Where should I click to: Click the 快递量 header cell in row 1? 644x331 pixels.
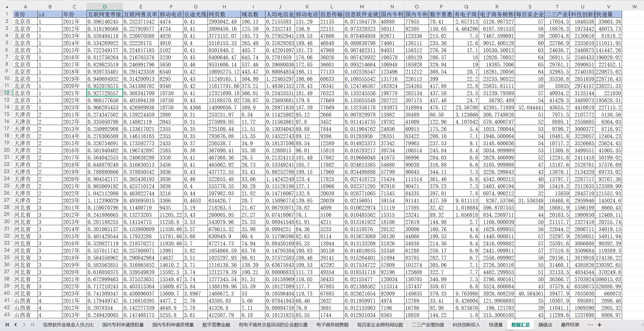pyautogui.click(x=609, y=14)
